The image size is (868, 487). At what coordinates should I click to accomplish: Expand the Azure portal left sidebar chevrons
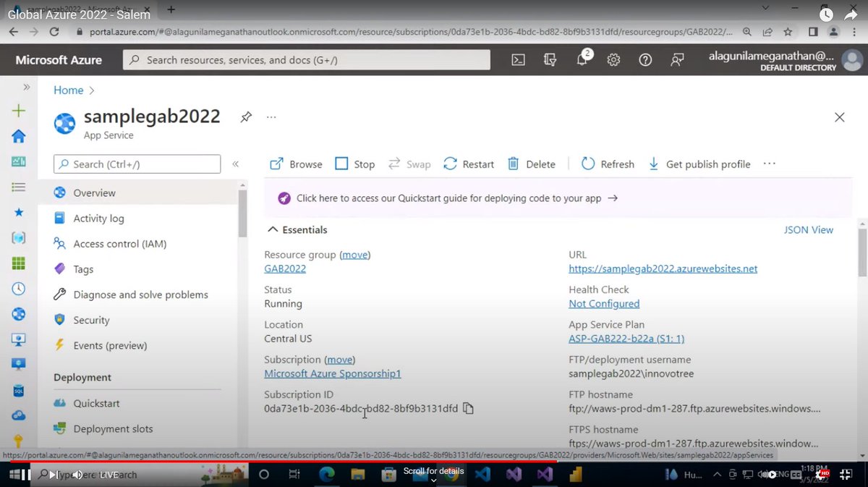pos(27,87)
